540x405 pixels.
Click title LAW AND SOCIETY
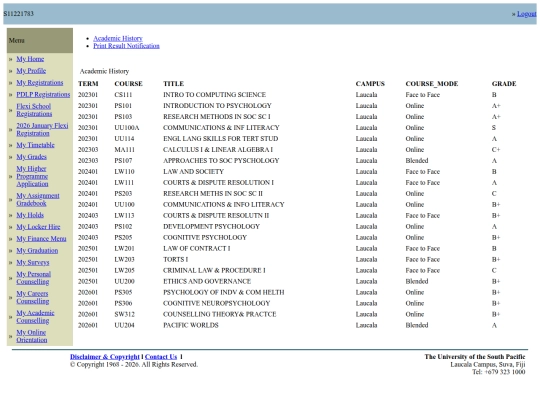tap(194, 172)
